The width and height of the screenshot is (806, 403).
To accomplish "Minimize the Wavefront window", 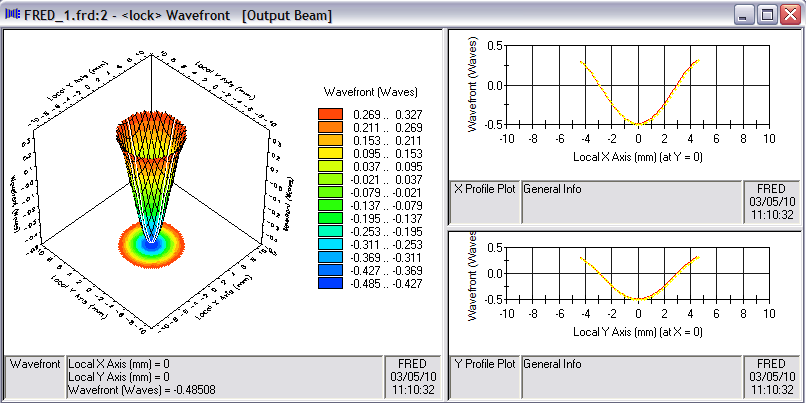I will pos(745,15).
